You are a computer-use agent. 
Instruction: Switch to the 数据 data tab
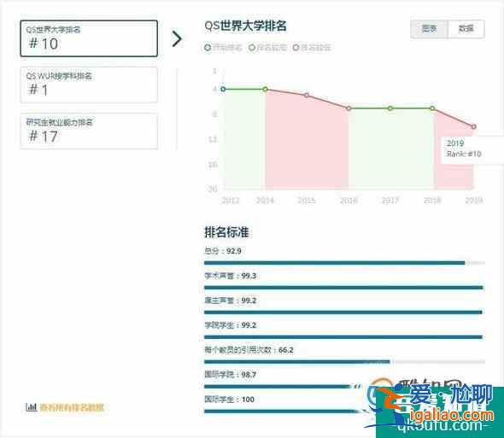(466, 29)
